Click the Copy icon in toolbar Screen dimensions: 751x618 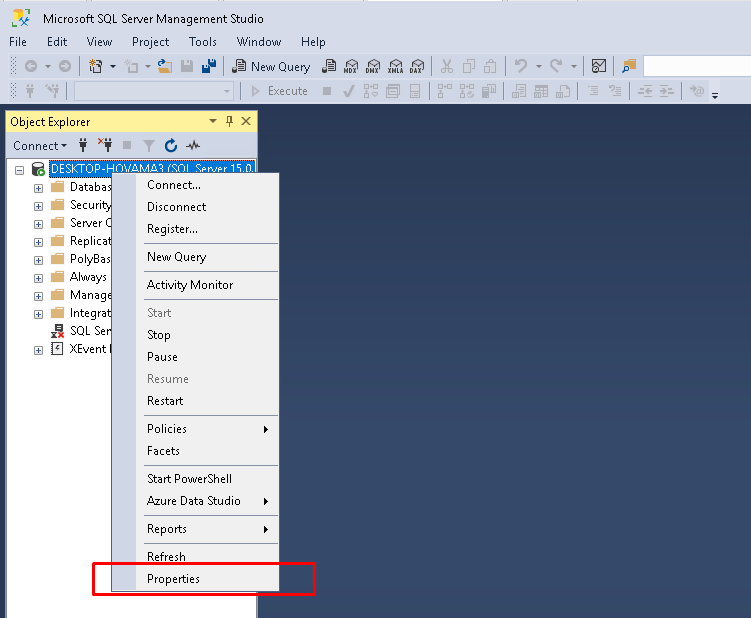[x=468, y=66]
